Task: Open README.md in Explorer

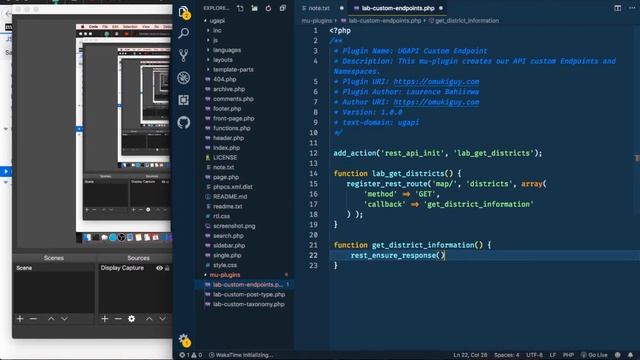Action: (x=230, y=197)
